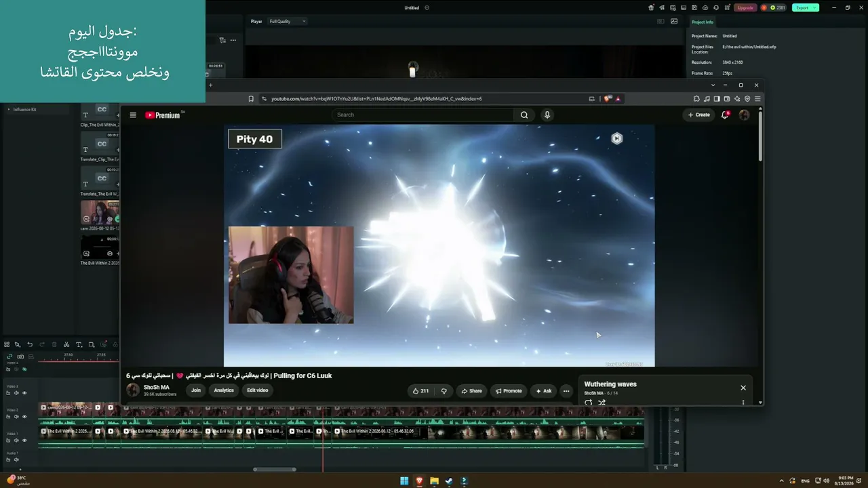The height and width of the screenshot is (488, 868).
Task: Open snapshot icon in the Filmora player header
Action: (x=674, y=21)
